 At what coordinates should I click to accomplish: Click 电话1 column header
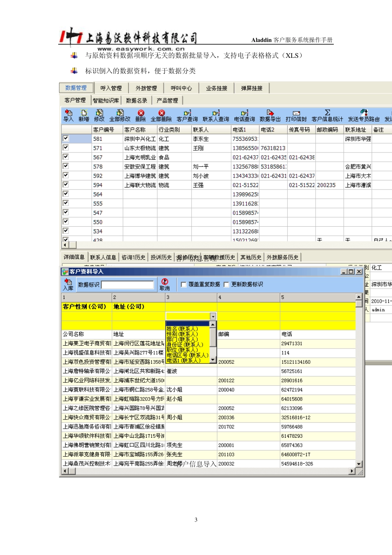245,130
